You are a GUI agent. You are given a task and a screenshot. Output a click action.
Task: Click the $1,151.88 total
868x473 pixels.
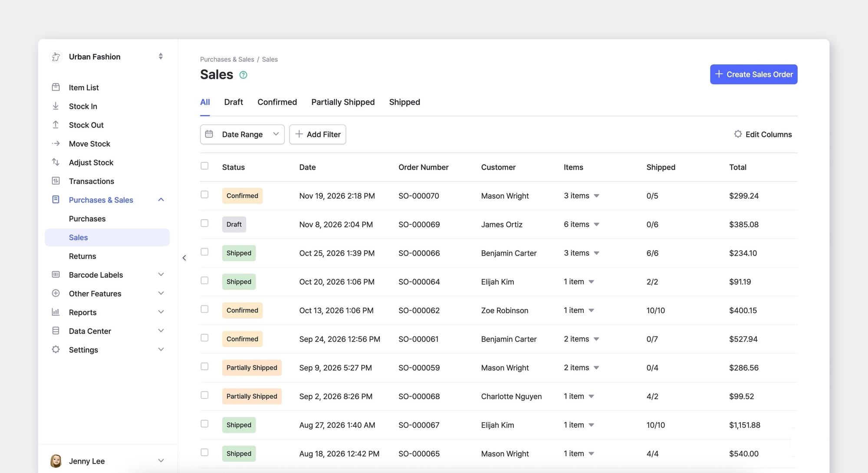(745, 425)
